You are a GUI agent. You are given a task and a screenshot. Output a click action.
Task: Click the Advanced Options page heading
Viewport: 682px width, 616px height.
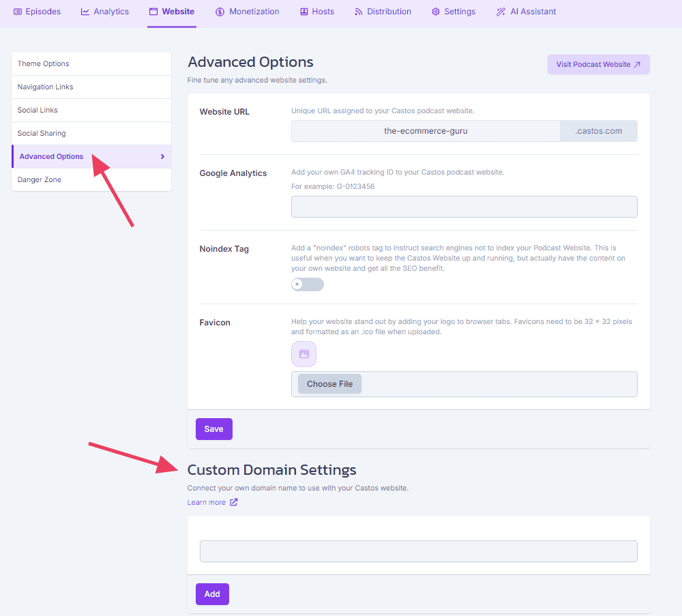[x=250, y=62]
